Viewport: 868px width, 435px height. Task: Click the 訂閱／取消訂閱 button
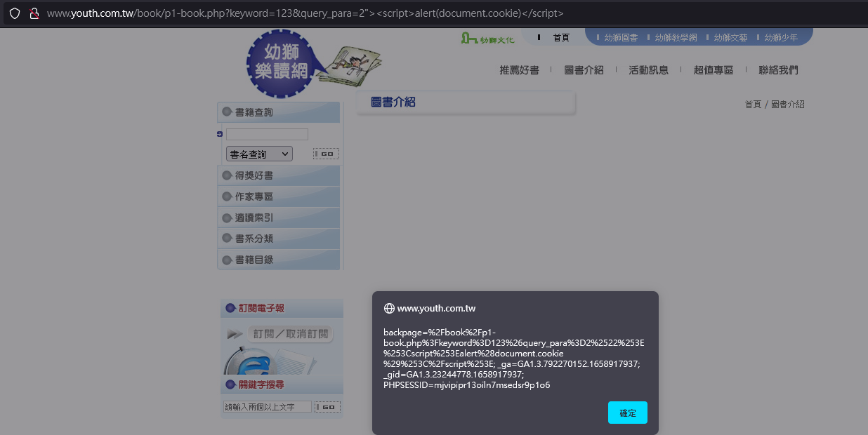(x=291, y=334)
